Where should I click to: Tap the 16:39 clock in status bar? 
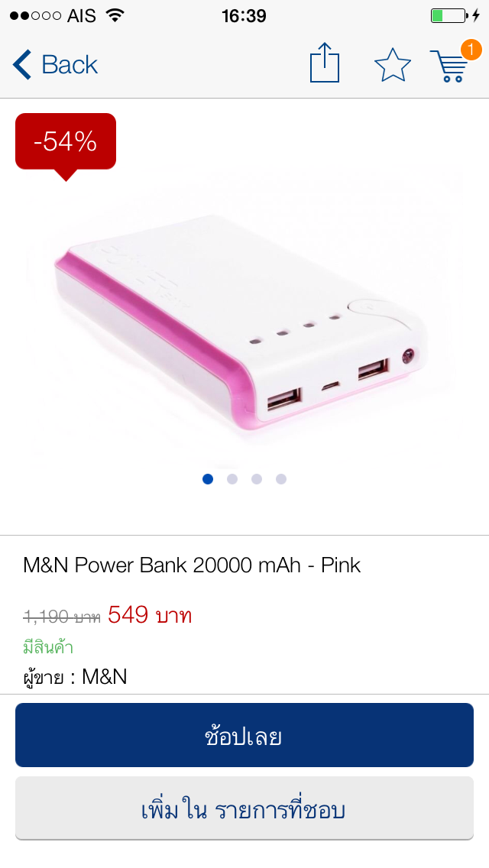pos(244,15)
